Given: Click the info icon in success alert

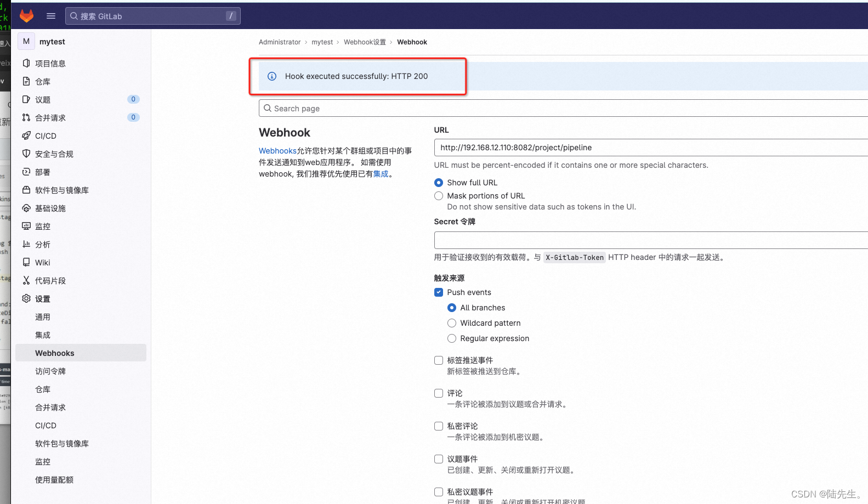Looking at the screenshot, I should tap(272, 76).
